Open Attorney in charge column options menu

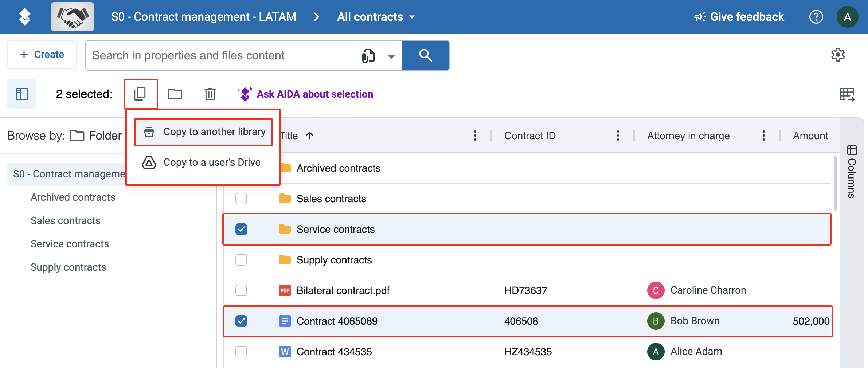763,136
